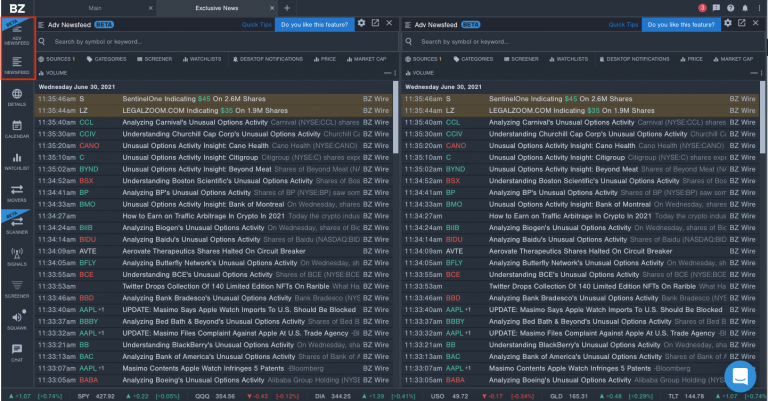Collapse left panel filter bar with minus icon
The height and width of the screenshot is (401, 768).
386,73
